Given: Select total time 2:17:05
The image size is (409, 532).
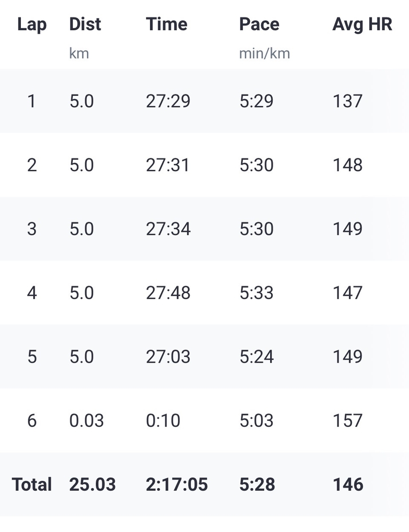Looking at the screenshot, I should 177,485.
